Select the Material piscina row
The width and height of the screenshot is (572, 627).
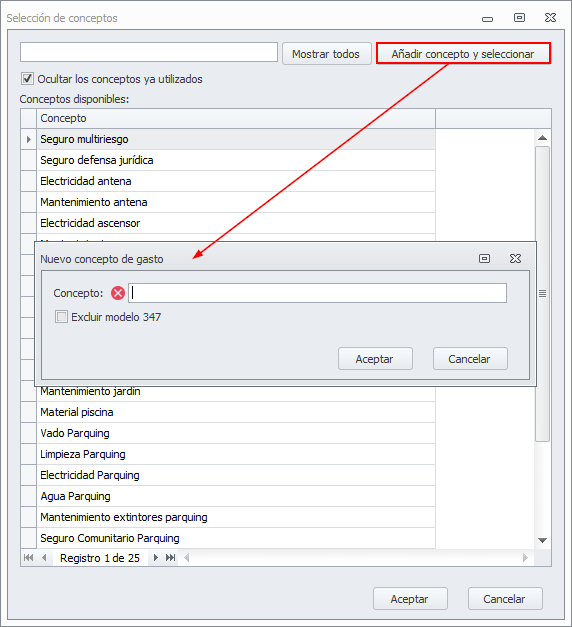click(236, 412)
